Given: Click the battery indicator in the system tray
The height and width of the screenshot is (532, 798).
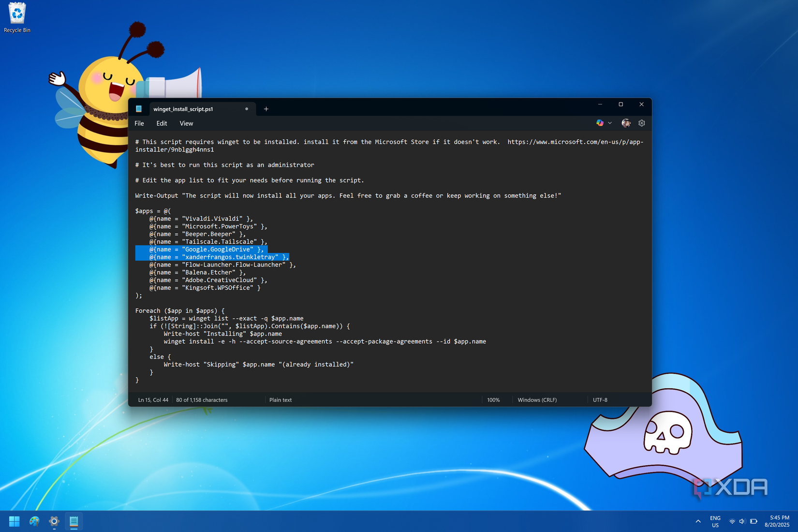Looking at the screenshot, I should [754, 521].
